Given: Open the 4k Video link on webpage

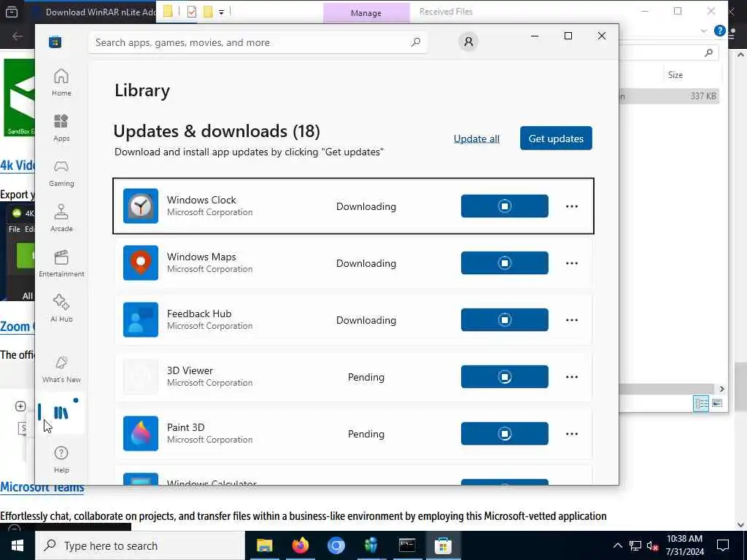Looking at the screenshot, I should coord(18,166).
